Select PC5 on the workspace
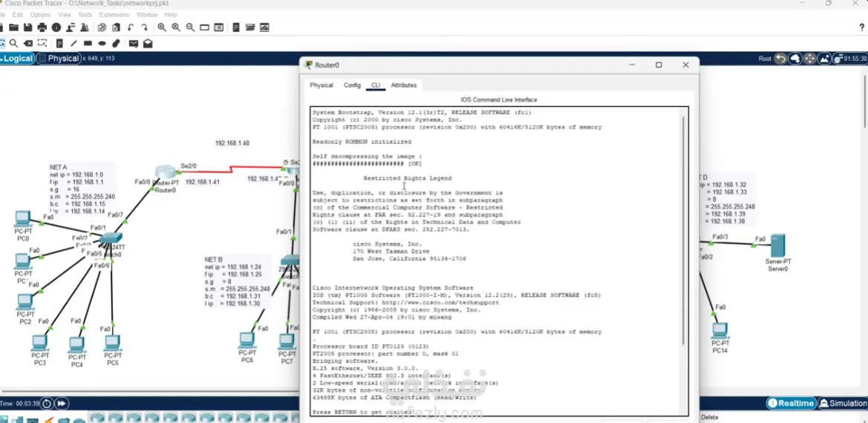The height and width of the screenshot is (423, 868). (x=112, y=344)
